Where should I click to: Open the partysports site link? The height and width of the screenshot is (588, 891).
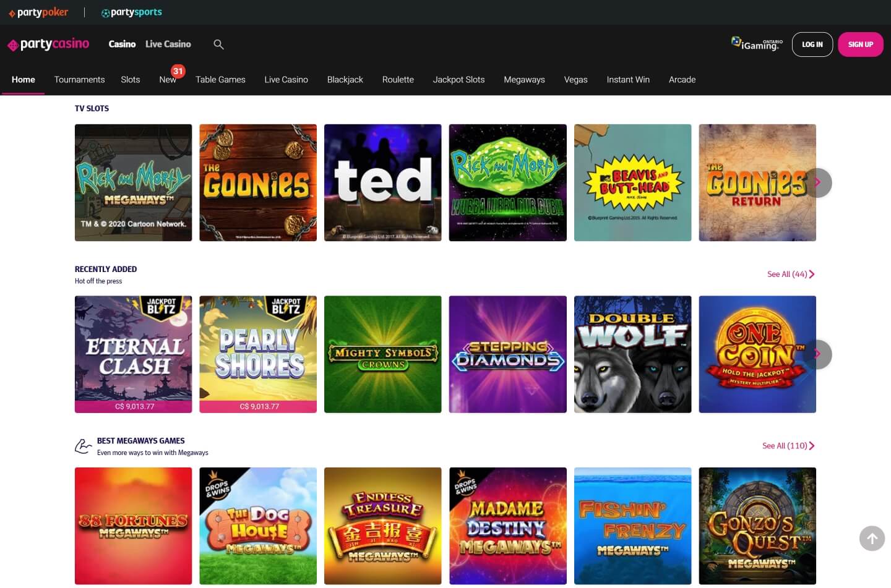pos(131,12)
